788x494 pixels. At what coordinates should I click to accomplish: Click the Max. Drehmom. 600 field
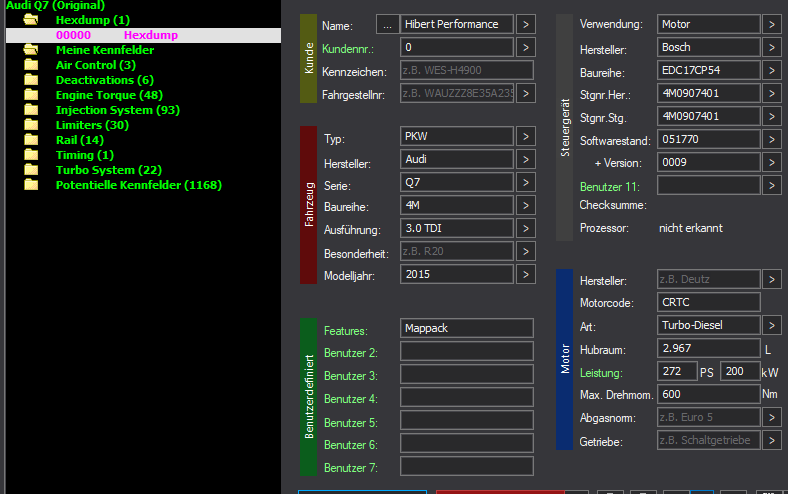709,394
